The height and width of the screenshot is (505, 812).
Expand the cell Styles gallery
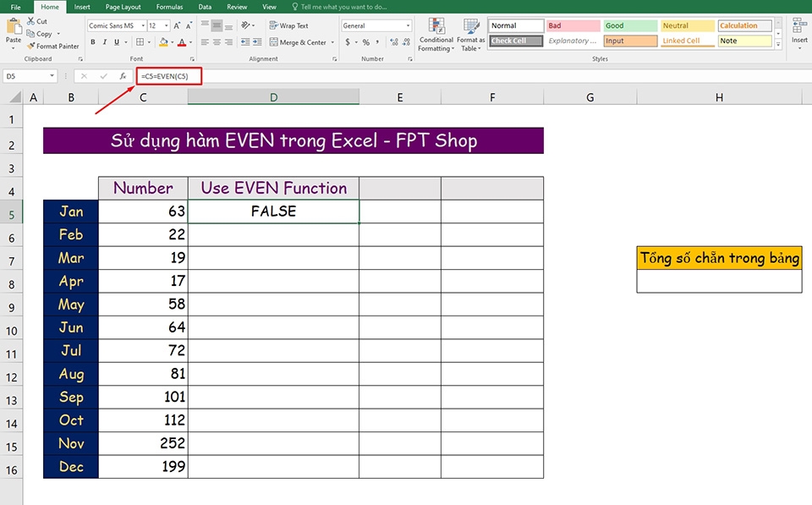(778, 45)
